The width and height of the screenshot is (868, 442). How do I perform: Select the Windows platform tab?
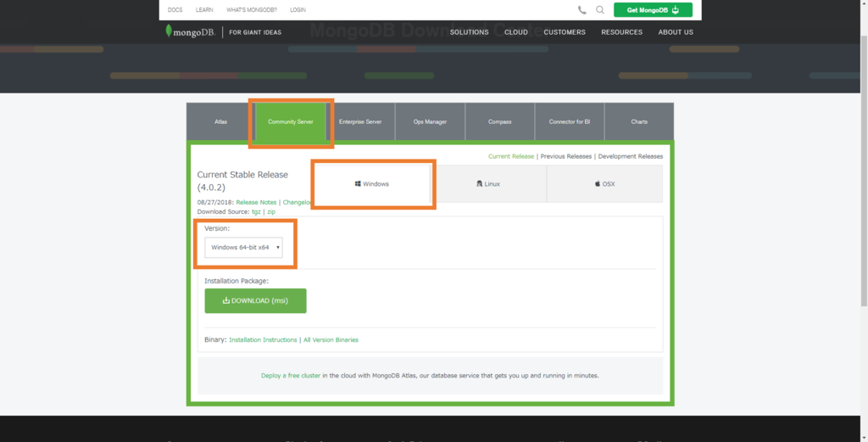[x=373, y=184]
